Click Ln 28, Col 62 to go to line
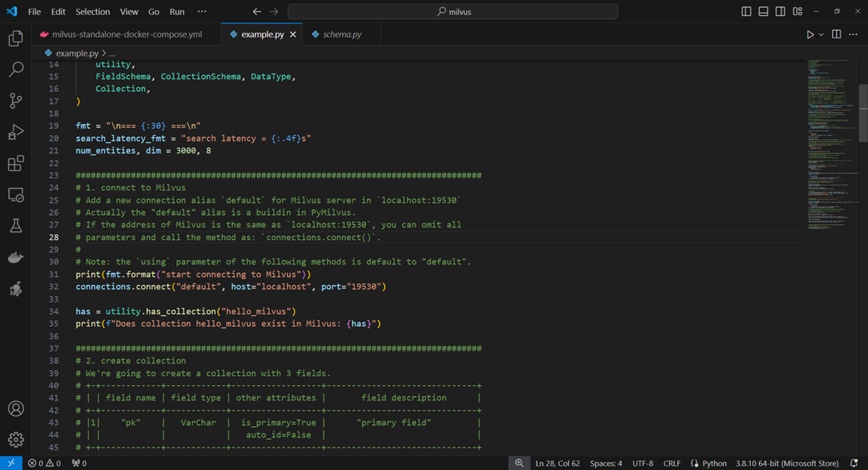The width and height of the screenshot is (868, 470). (558, 463)
